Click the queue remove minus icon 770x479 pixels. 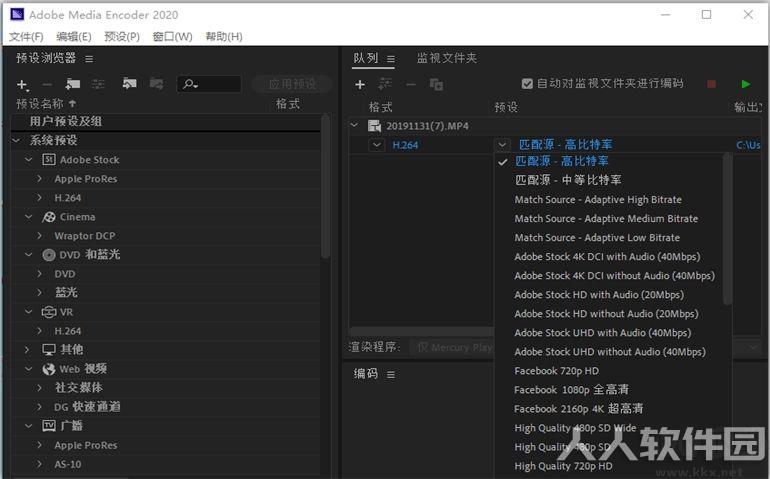click(x=411, y=85)
